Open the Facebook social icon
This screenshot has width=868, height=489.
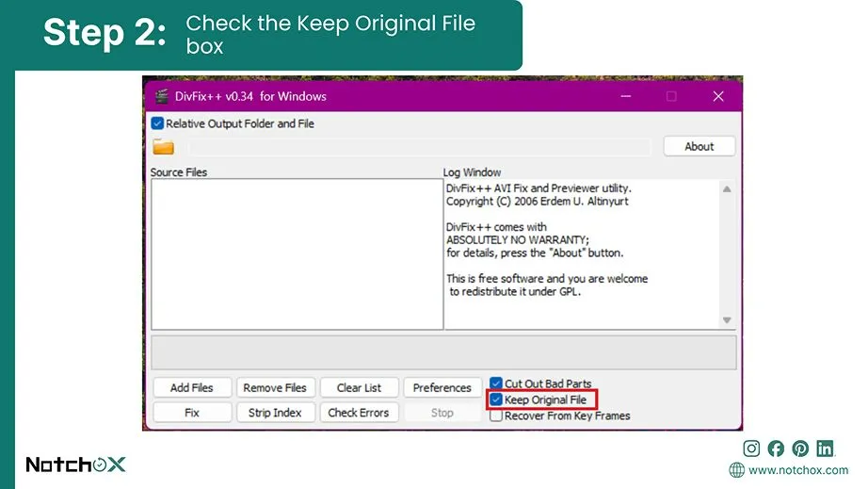pyautogui.click(x=776, y=448)
